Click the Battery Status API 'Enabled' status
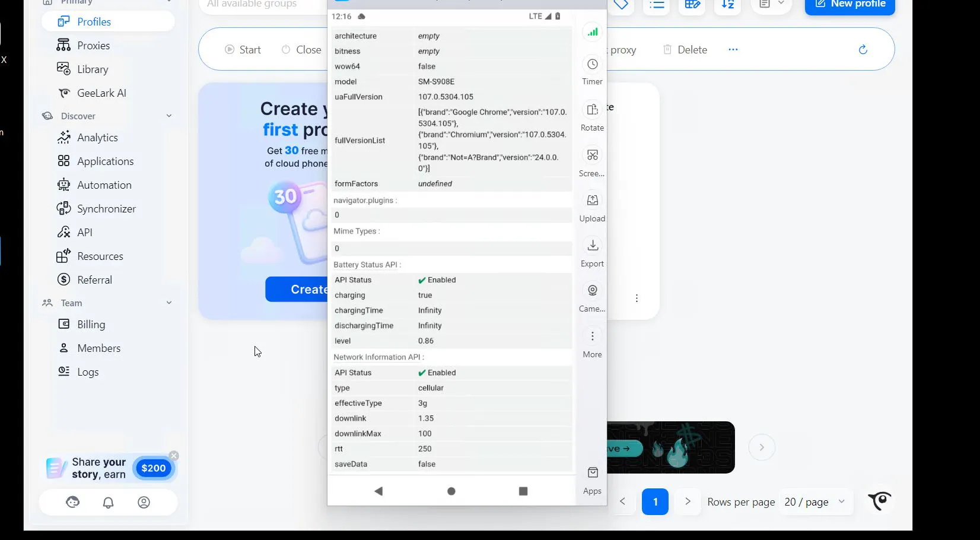This screenshot has height=540, width=980. coord(437,280)
